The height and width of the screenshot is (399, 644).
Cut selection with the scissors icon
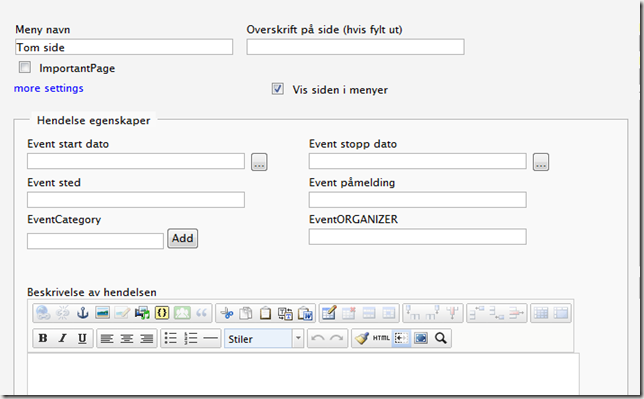pos(226,313)
